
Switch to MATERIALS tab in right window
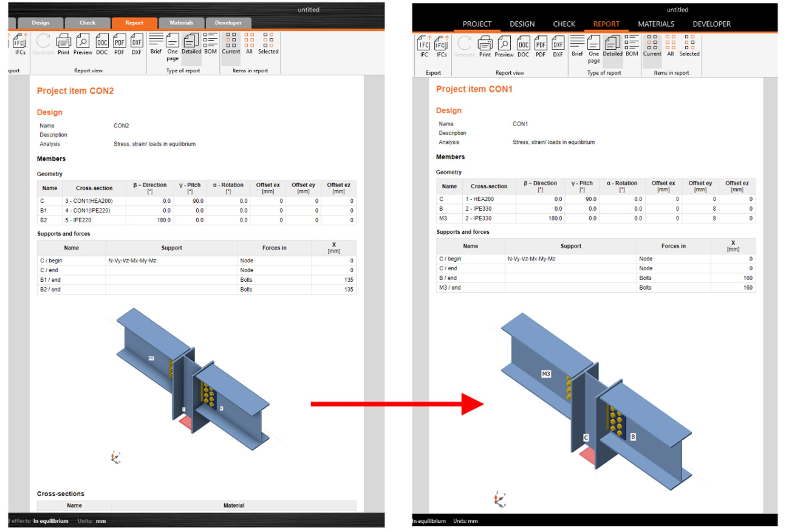pyautogui.click(x=656, y=24)
